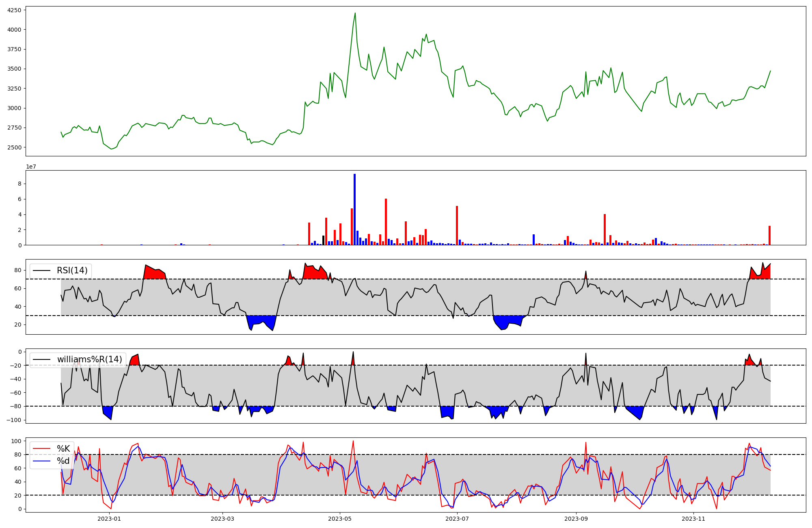Click the last red volume bar at far right

pos(769,236)
